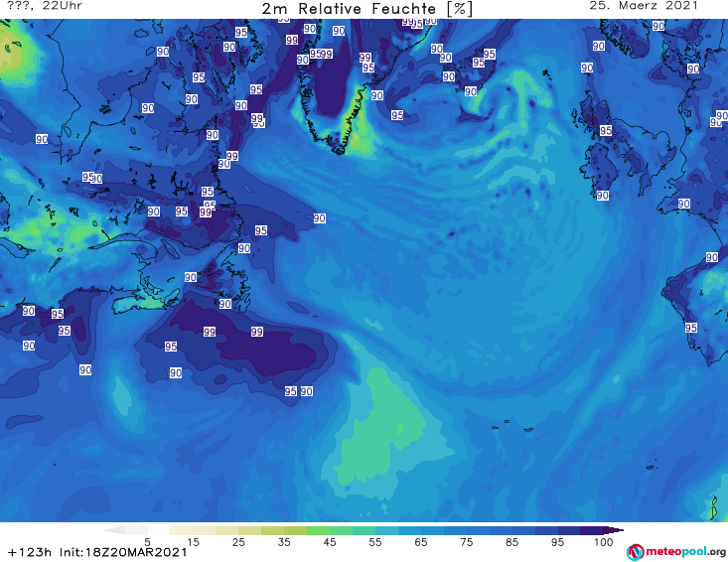Click the '85' value on the color scale

tap(512, 542)
